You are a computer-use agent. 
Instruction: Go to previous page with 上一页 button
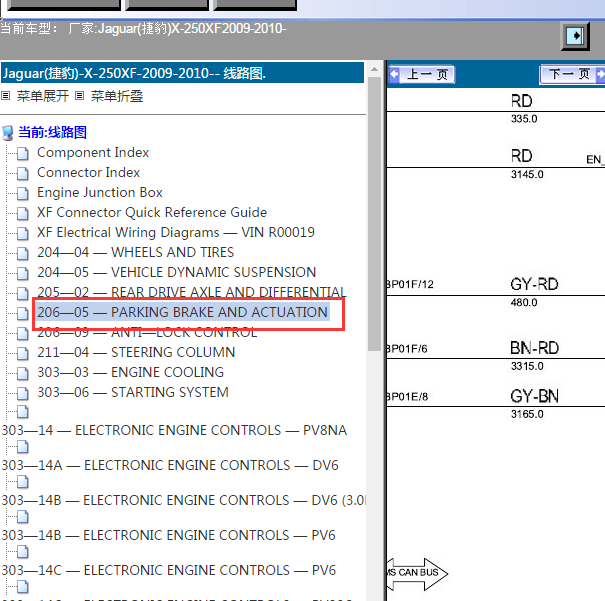[422, 74]
